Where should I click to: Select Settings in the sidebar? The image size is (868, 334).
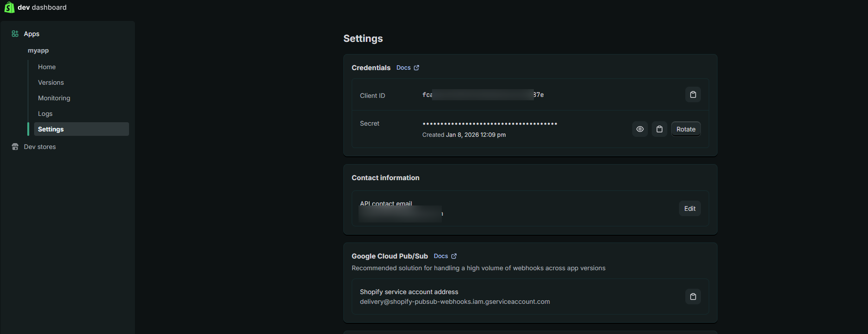[x=51, y=129]
